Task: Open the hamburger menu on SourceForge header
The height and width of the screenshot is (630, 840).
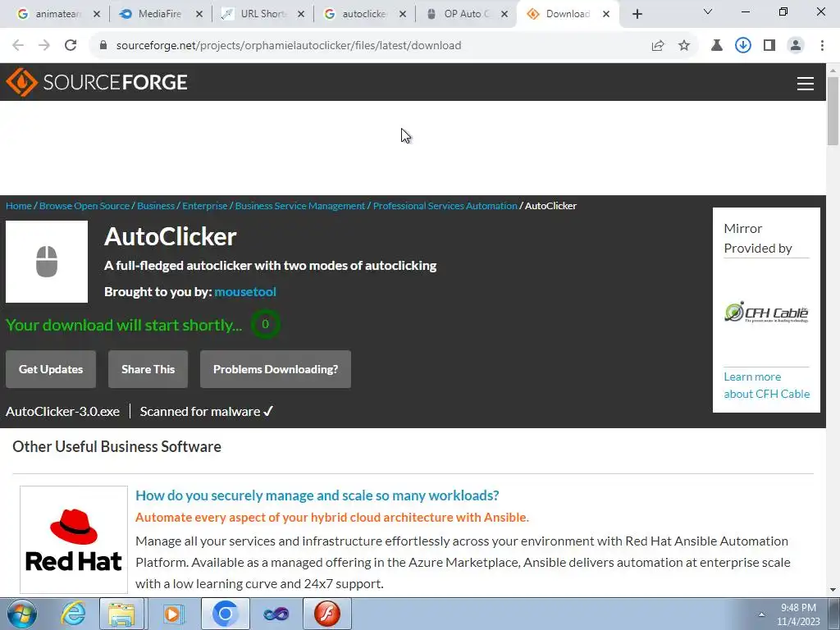Action: pyautogui.click(x=806, y=83)
